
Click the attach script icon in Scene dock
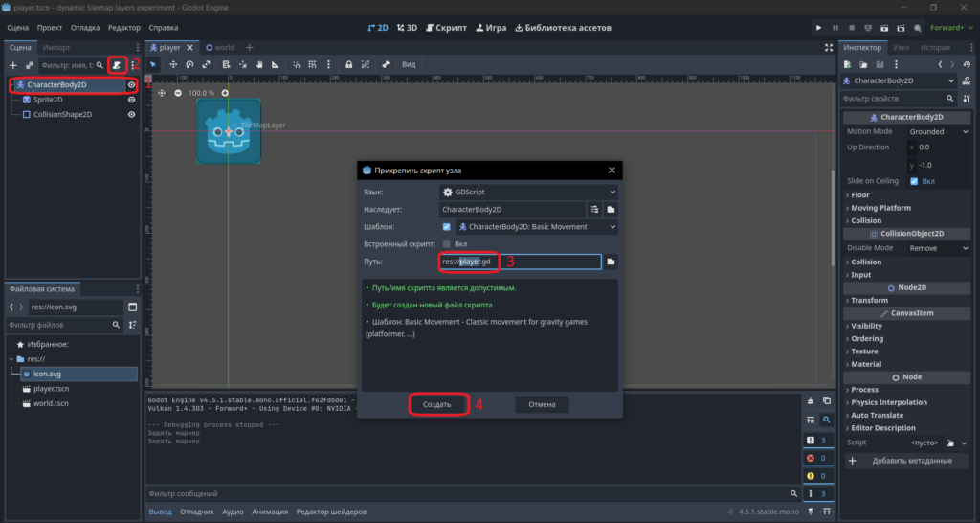[117, 65]
